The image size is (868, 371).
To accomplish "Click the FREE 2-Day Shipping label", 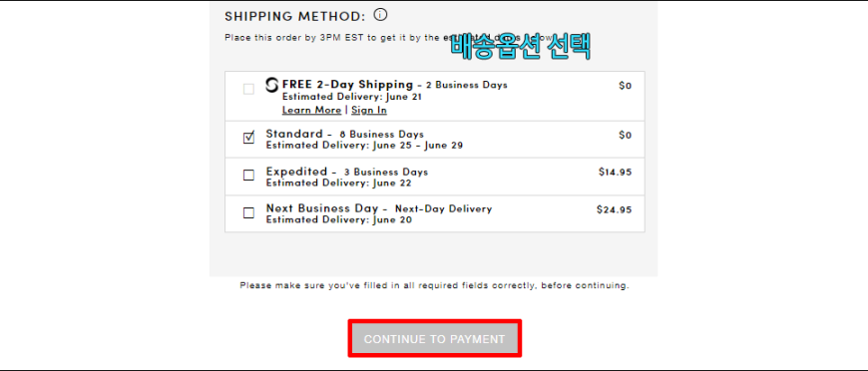I will [x=347, y=85].
